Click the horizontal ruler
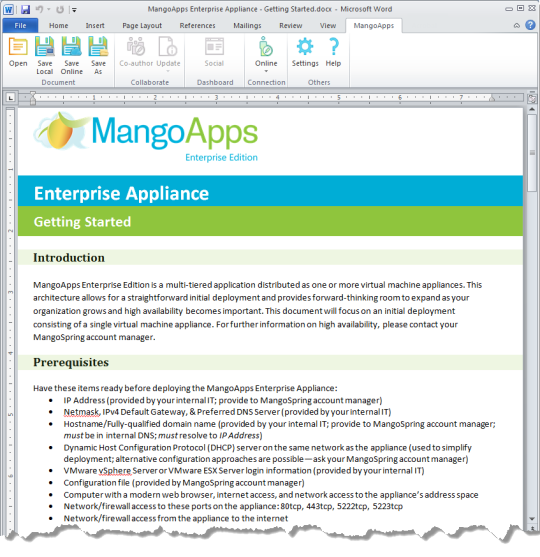 272,97
